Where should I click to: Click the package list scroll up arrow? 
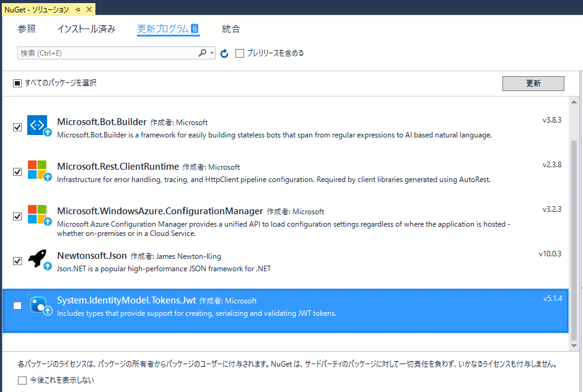tap(574, 102)
